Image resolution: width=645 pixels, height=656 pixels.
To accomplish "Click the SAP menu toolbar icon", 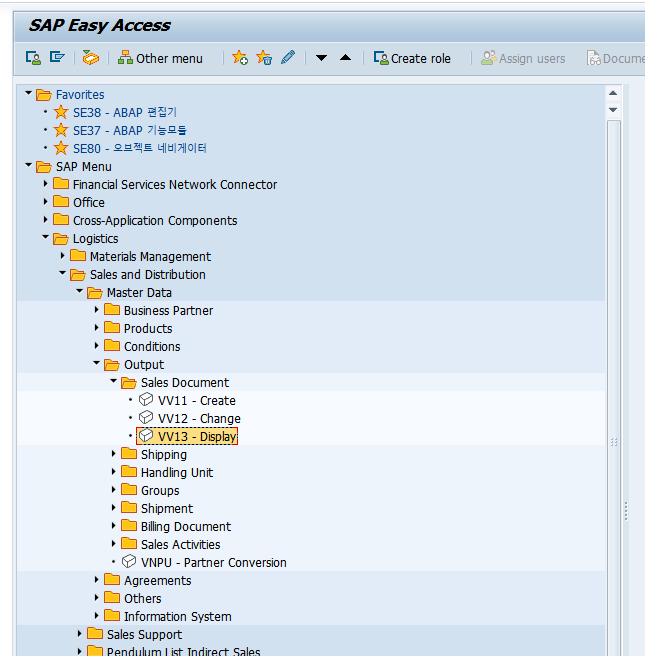I will [57, 57].
